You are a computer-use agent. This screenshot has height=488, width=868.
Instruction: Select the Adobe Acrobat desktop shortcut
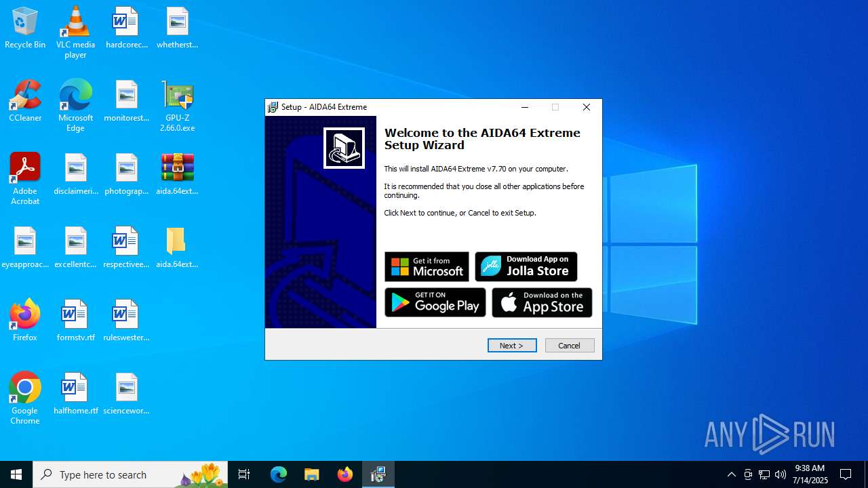click(x=25, y=179)
